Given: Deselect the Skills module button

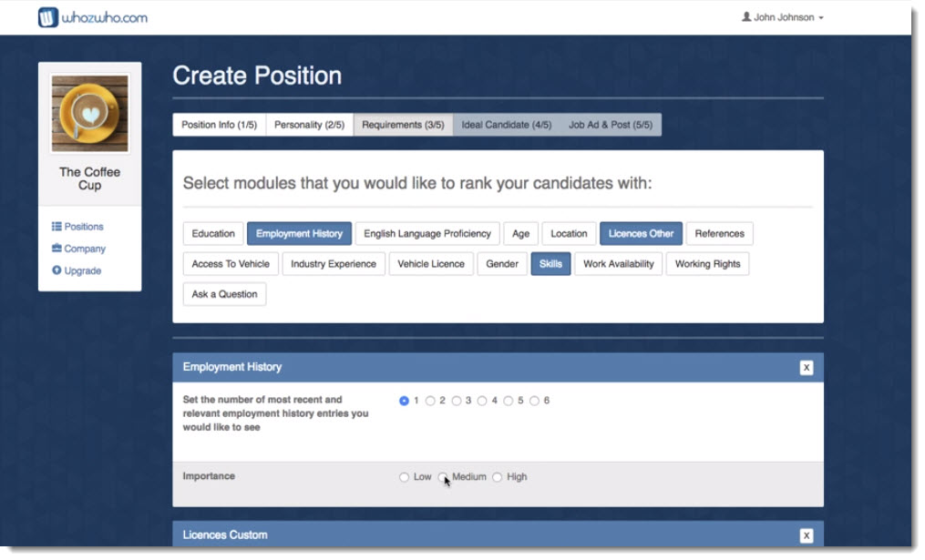Looking at the screenshot, I should (x=550, y=264).
